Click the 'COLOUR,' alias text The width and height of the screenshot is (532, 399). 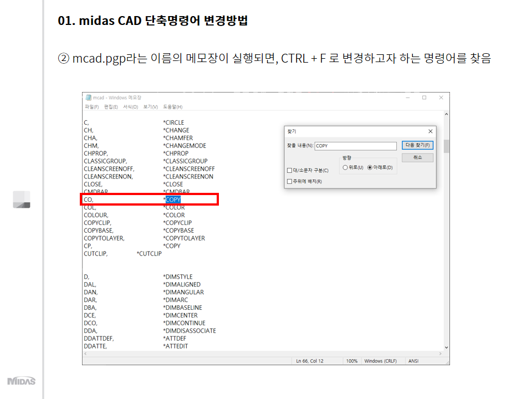pos(96,215)
